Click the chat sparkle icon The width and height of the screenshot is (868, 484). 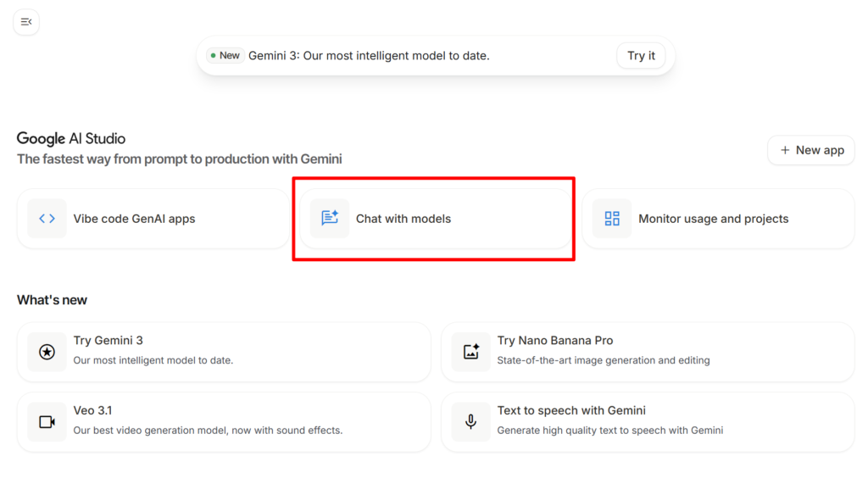(330, 219)
